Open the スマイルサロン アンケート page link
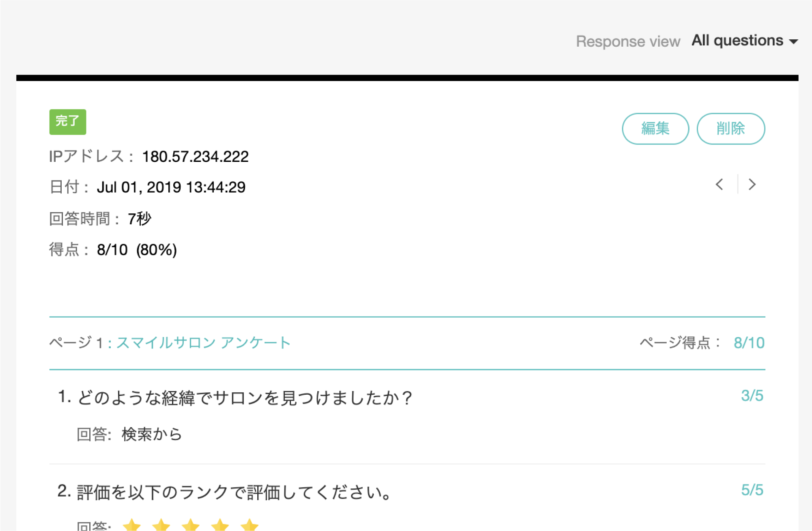This screenshot has width=812, height=531. pyautogui.click(x=203, y=343)
